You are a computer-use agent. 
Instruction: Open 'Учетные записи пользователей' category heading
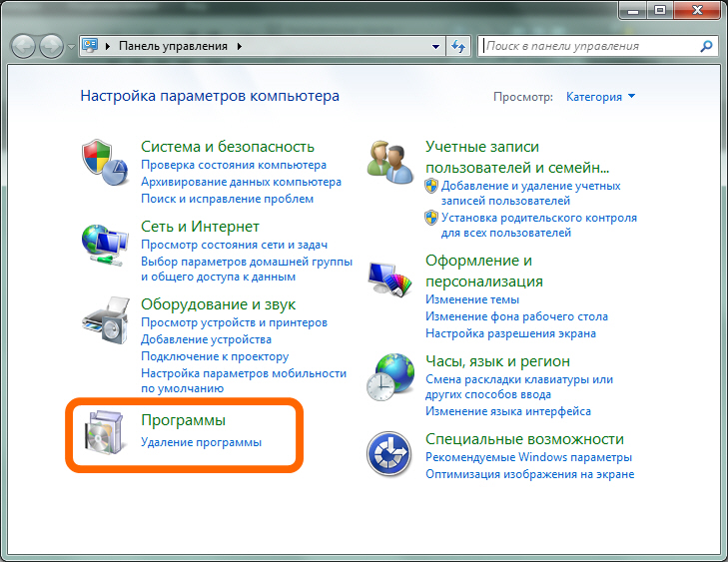click(x=517, y=157)
